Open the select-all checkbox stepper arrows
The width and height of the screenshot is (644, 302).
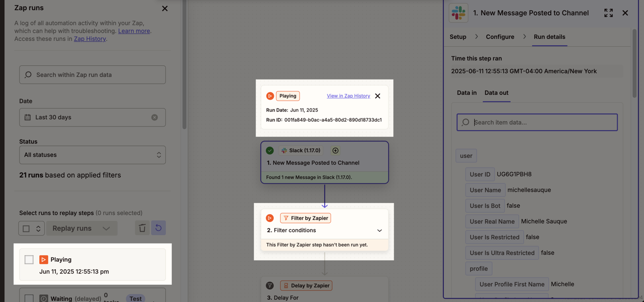(x=38, y=228)
